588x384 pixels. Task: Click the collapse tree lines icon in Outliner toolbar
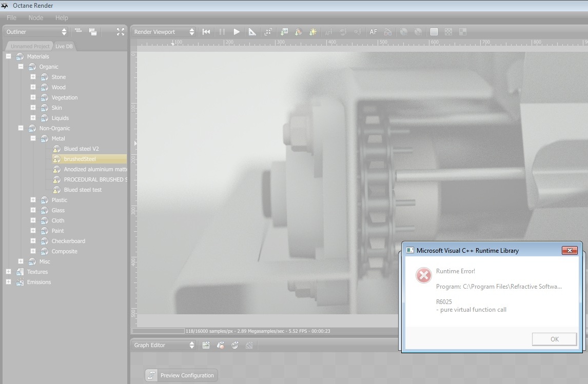click(79, 31)
